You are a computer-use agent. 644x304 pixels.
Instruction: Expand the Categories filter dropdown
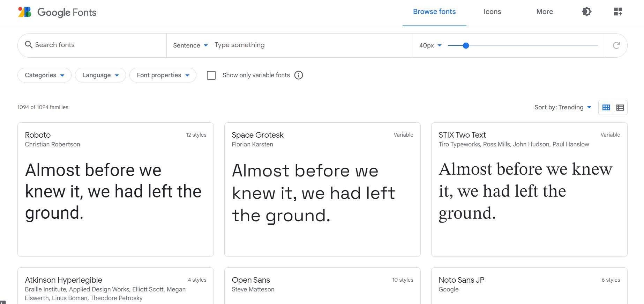pyautogui.click(x=44, y=75)
